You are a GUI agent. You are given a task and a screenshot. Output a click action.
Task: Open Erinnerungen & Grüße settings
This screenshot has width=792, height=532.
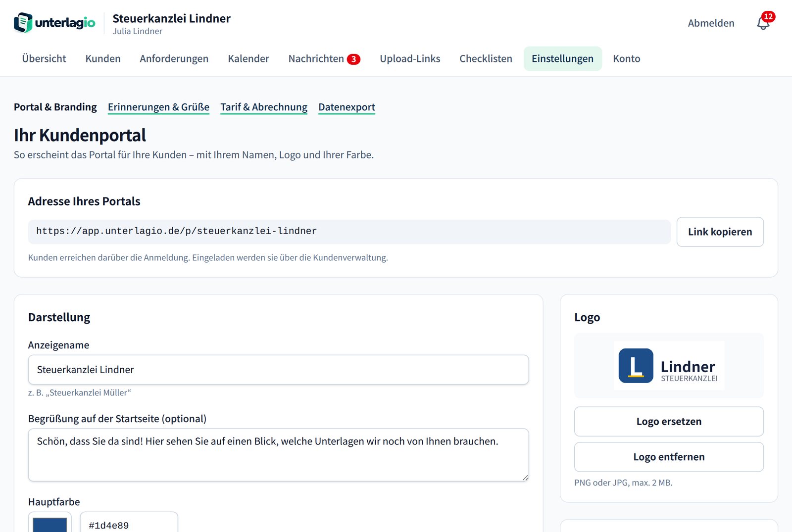158,107
